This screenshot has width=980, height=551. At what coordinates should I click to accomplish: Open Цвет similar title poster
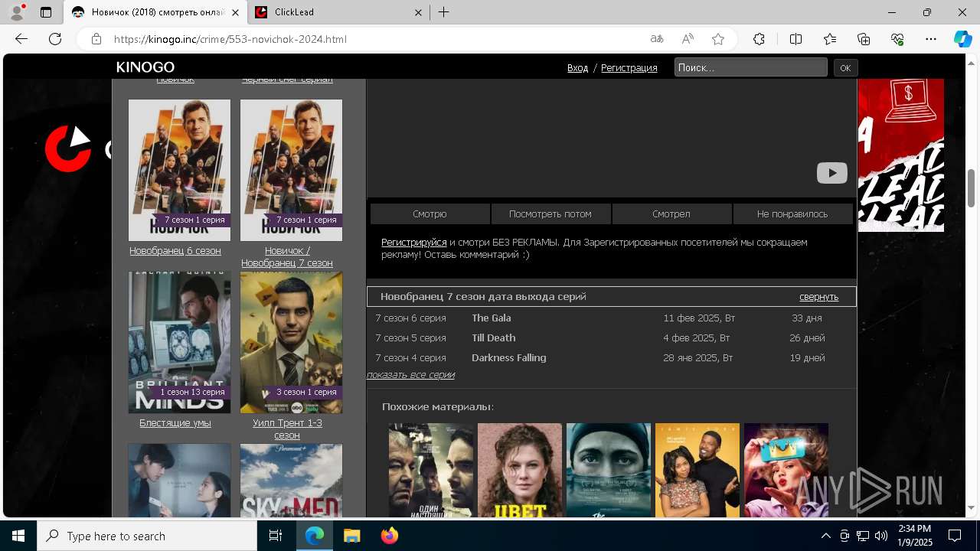coord(520,470)
